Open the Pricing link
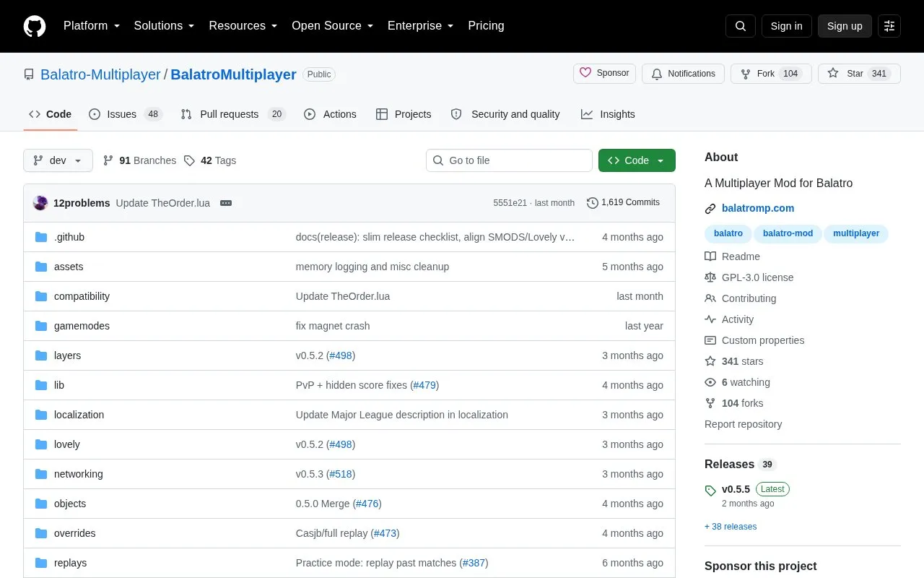 point(486,26)
